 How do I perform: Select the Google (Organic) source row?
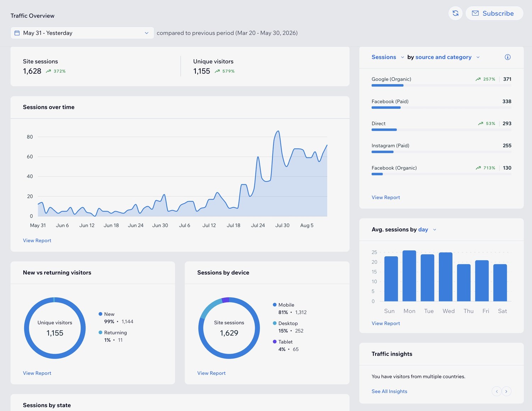point(442,81)
